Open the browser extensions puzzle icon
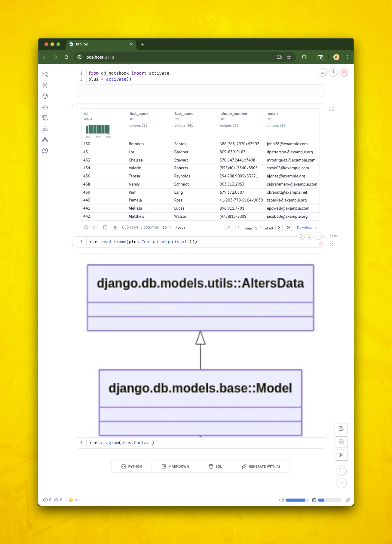Image resolution: width=392 pixels, height=544 pixels. pos(304,57)
